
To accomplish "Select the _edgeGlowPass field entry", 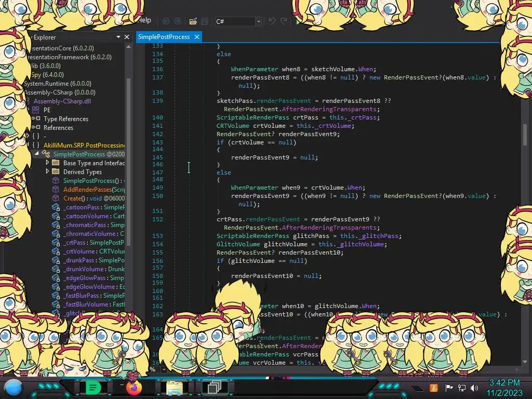I will click(x=94, y=278).
